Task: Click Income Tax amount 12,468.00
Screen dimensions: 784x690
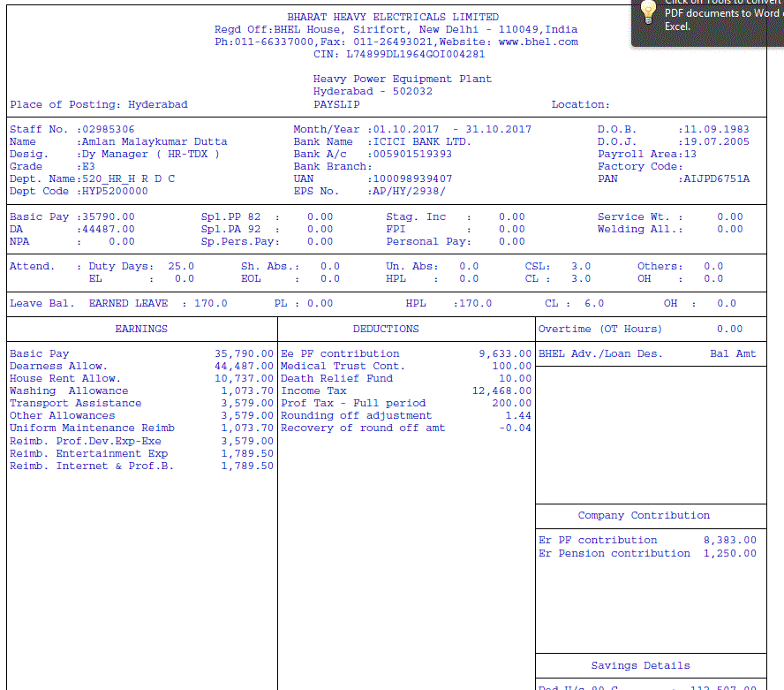Action: coord(501,390)
